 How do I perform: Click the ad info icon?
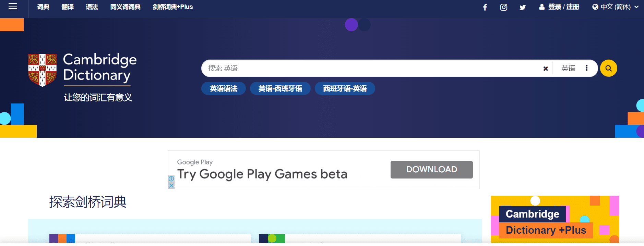171,179
